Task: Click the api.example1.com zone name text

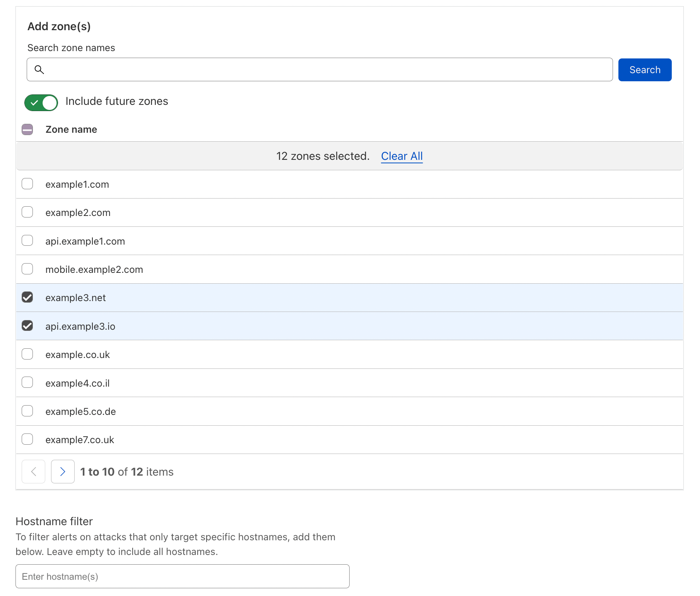Action: click(85, 241)
